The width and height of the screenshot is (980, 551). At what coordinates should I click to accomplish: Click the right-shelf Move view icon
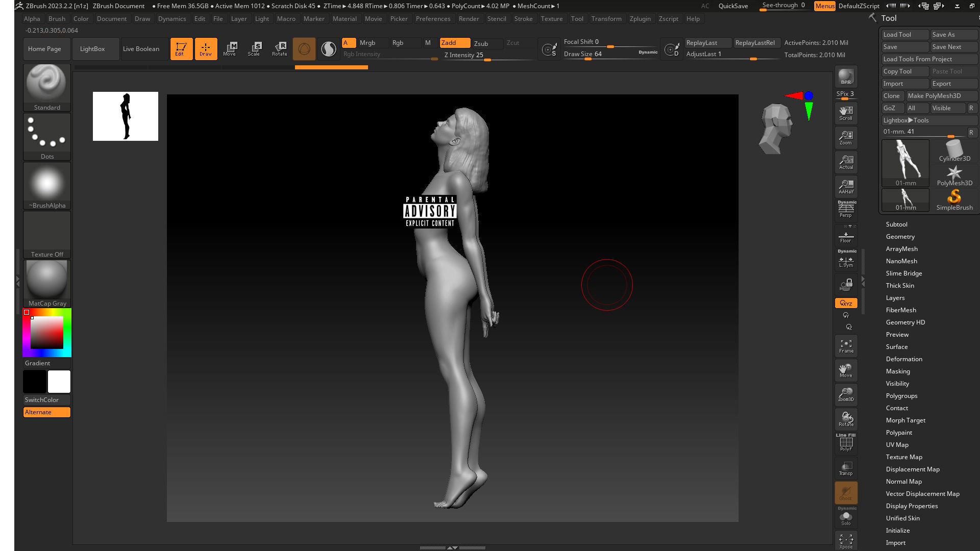click(x=846, y=370)
